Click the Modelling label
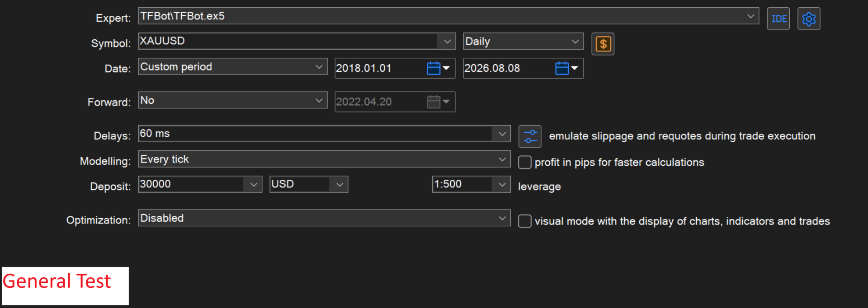The width and height of the screenshot is (868, 308). [x=105, y=161]
